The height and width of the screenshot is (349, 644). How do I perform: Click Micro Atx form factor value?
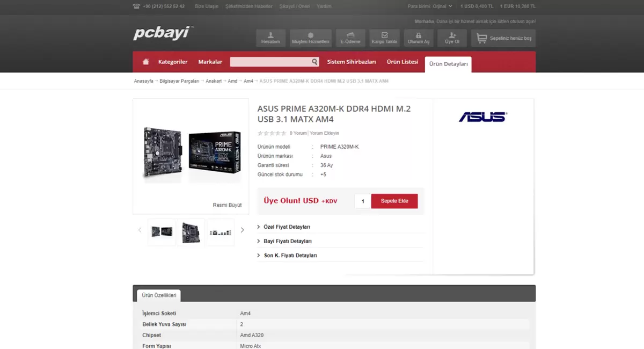250,346
